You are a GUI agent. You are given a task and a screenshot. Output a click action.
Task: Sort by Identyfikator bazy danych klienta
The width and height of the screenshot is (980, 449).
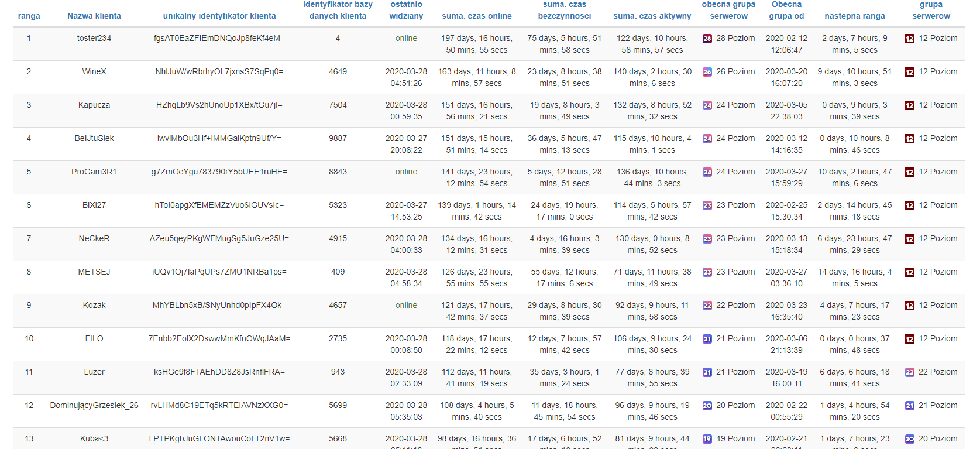tap(338, 10)
